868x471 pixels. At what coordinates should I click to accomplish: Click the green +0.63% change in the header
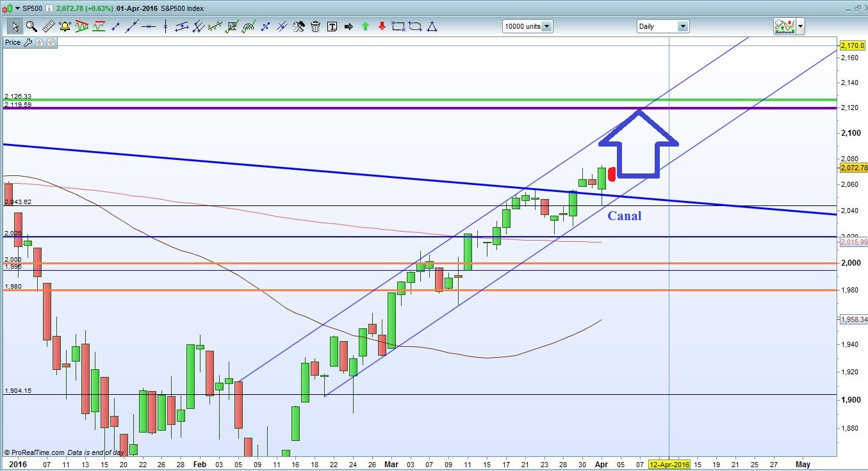tap(100, 8)
